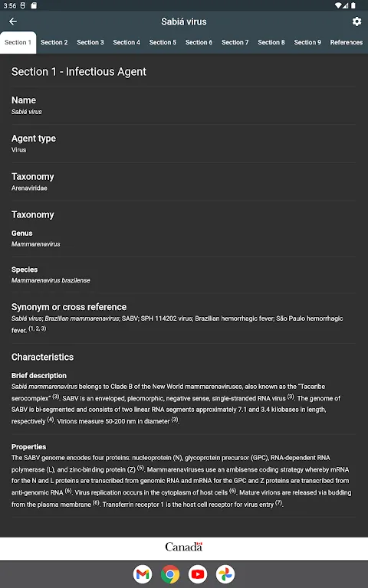Tap the (1, 2, 3) synonym reference citation
This screenshot has height=588, width=368.
38,328
